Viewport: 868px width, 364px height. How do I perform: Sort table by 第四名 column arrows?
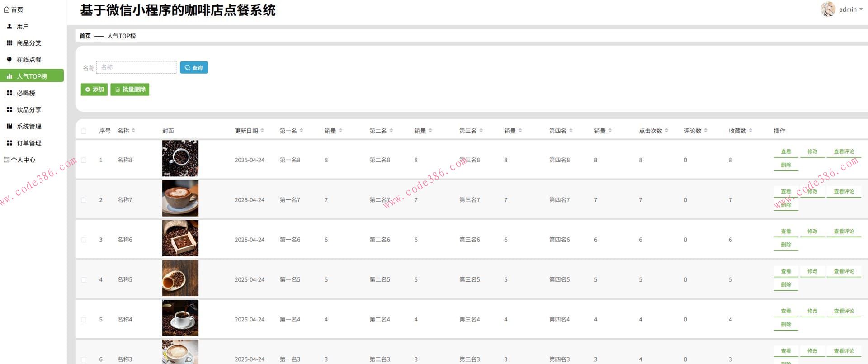pyautogui.click(x=571, y=131)
